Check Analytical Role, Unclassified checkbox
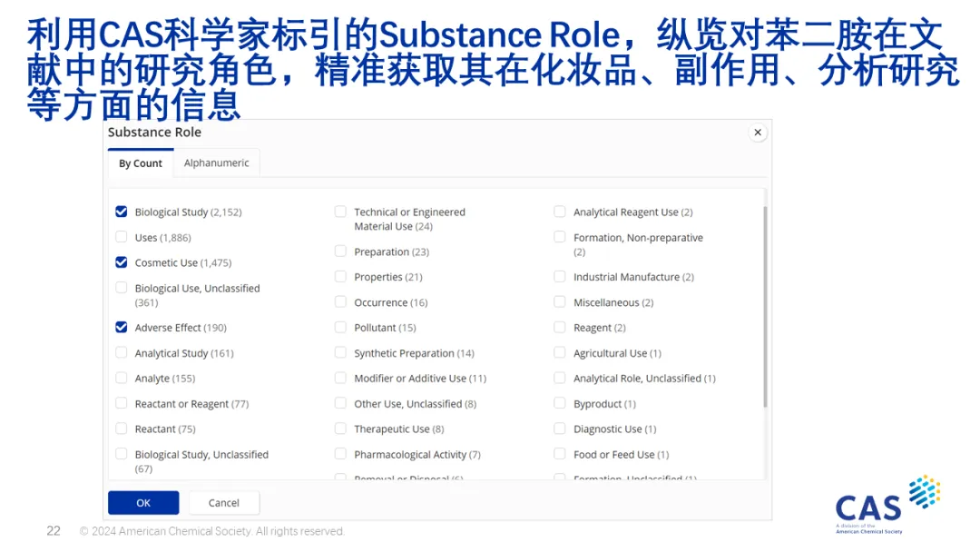Viewport: 980px width, 552px height. click(560, 379)
